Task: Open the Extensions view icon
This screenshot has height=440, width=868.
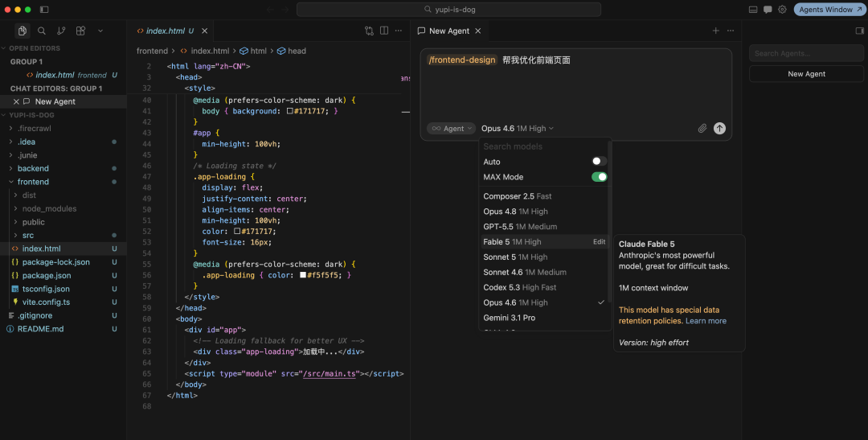Action: (81, 31)
